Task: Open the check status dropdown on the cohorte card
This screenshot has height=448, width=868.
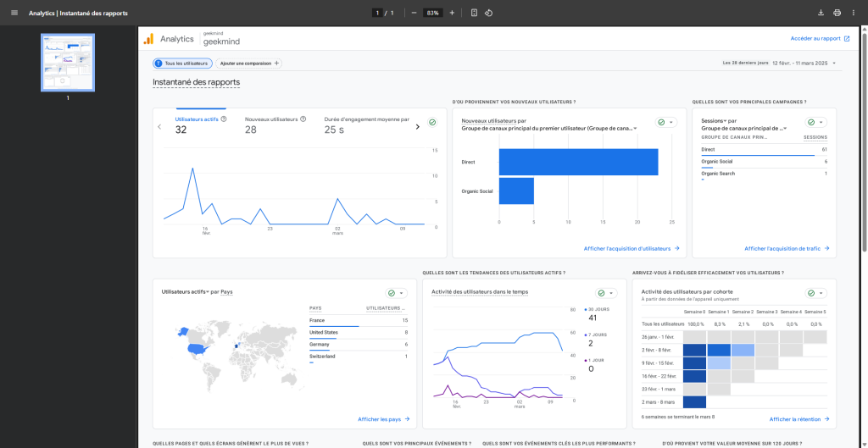Action: 821,293
